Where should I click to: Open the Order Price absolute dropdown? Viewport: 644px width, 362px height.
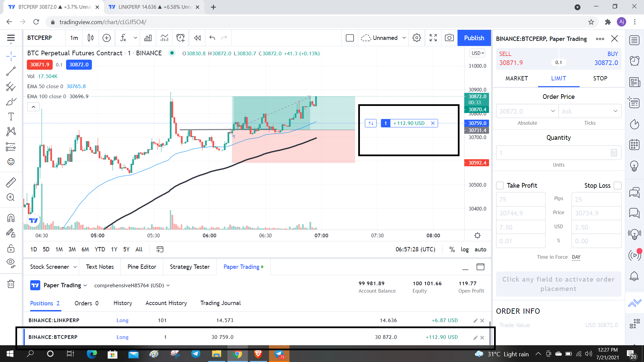(x=527, y=111)
